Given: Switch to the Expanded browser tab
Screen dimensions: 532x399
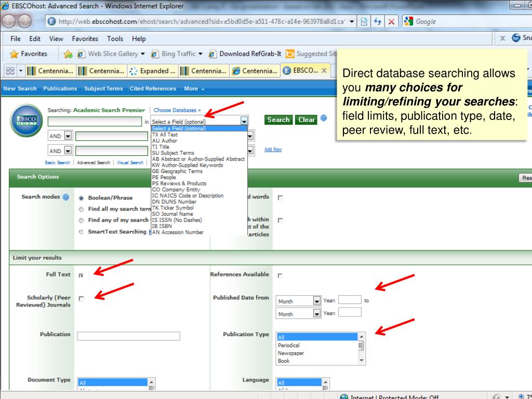Looking at the screenshot, I should click(x=153, y=71).
